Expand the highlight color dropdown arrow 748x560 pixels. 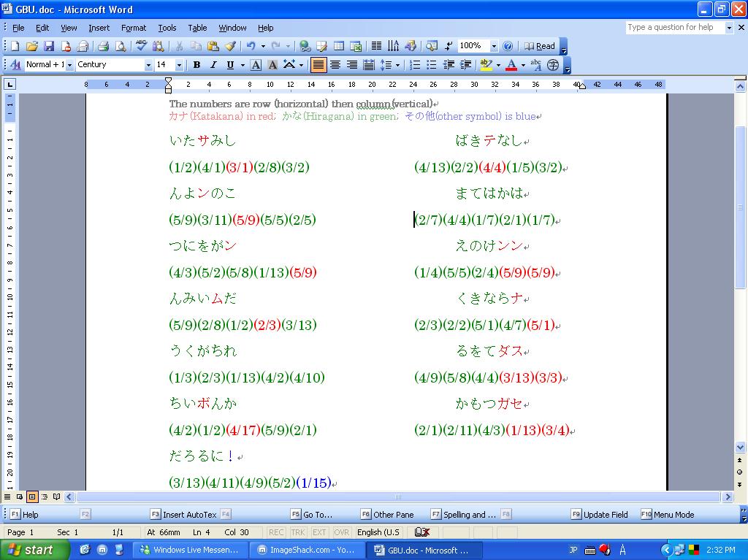(498, 65)
